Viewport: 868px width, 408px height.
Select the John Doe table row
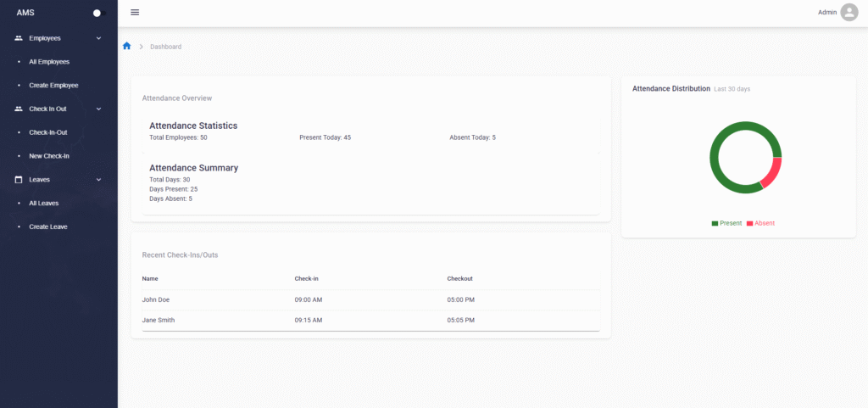[x=370, y=299]
